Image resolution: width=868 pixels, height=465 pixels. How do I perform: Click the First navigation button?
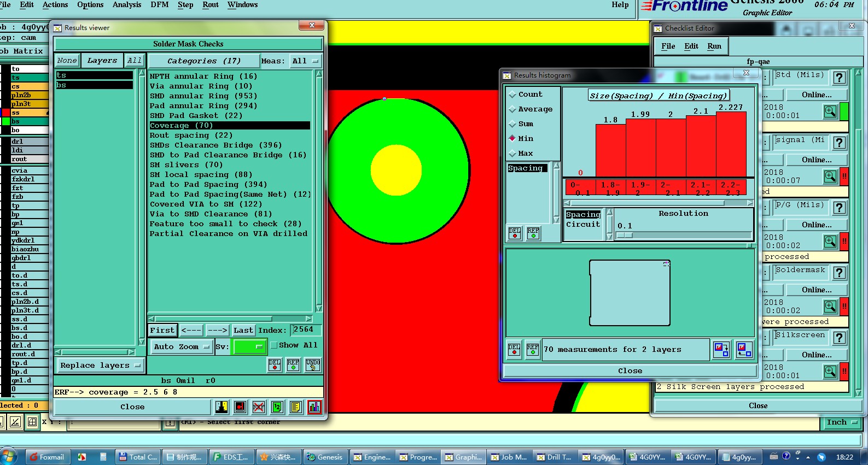[162, 331]
